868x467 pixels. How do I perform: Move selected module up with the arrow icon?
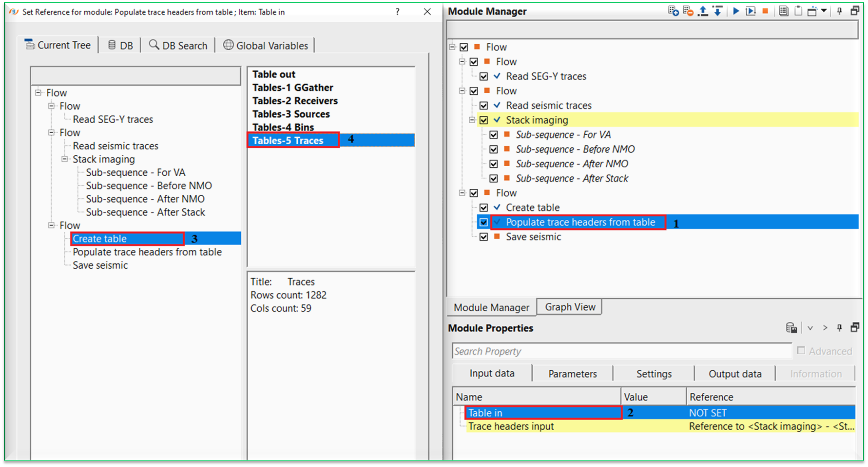[x=703, y=11]
